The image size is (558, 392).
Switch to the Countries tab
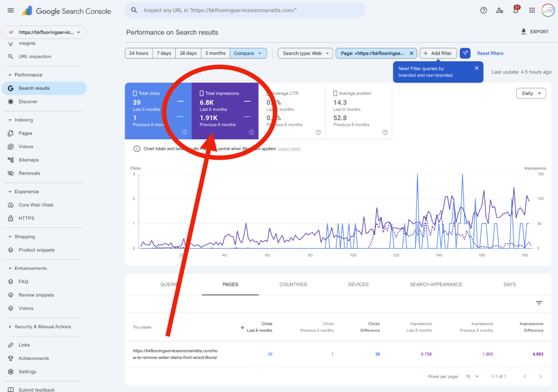[x=293, y=284]
